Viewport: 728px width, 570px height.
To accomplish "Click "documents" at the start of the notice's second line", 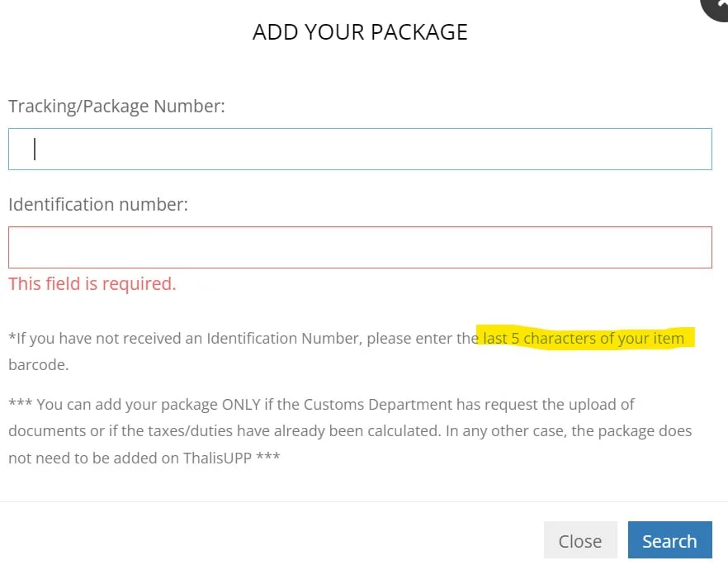I will (x=43, y=431).
